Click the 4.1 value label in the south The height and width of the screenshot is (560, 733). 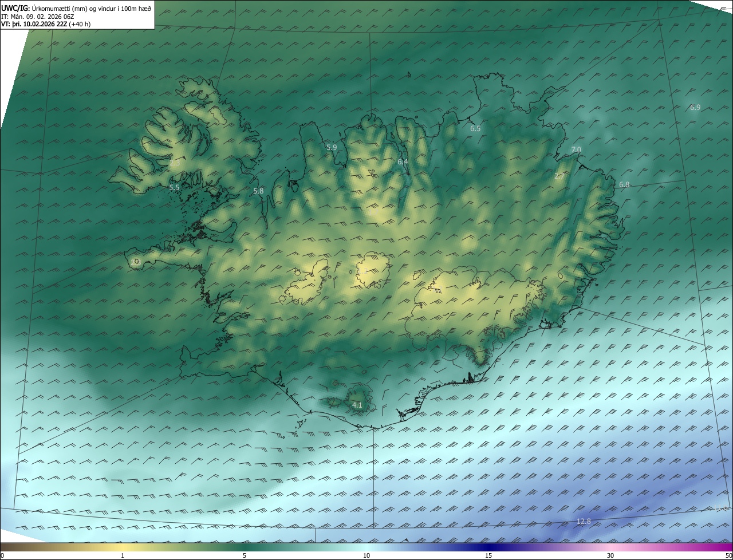tap(357, 405)
